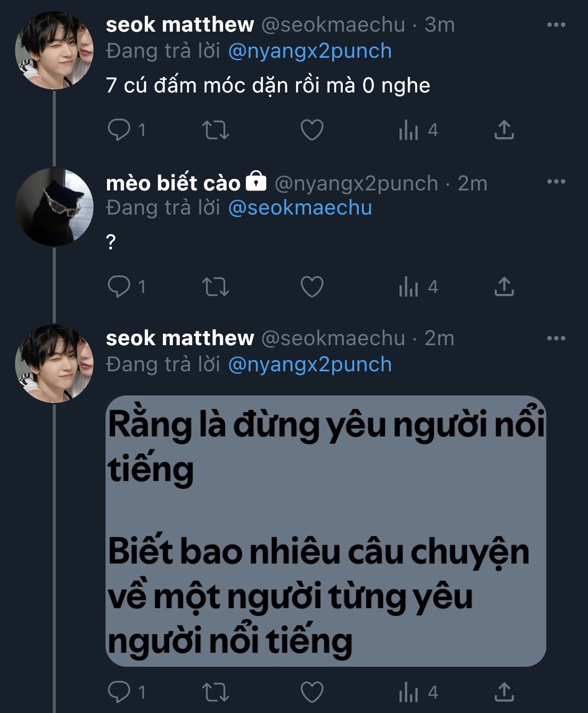View analytics of the first tweet
Image resolution: width=588 pixels, height=713 pixels.
tap(409, 131)
